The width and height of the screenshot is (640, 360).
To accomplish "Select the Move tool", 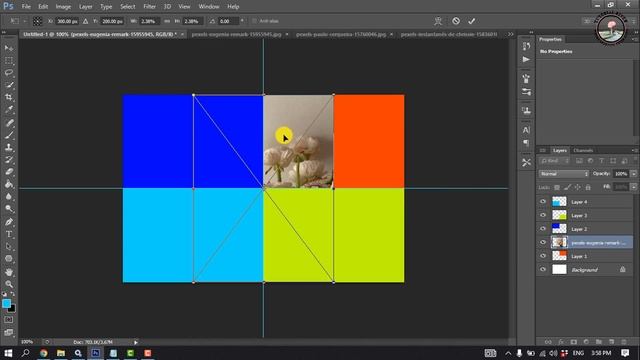I will click(x=9, y=48).
